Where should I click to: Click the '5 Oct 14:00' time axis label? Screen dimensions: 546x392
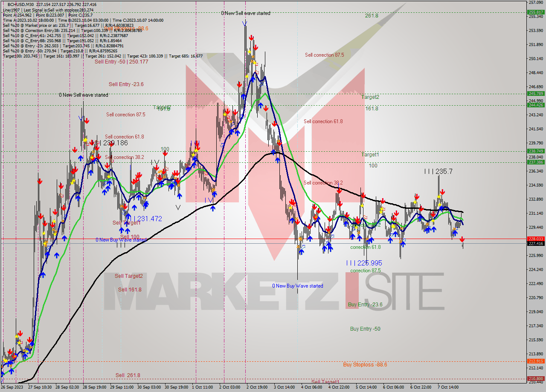366,387
